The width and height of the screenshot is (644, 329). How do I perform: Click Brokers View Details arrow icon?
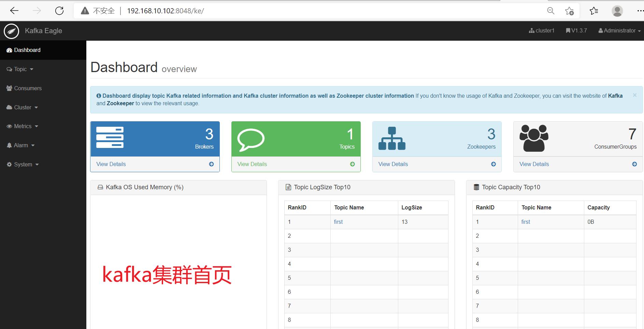pos(211,164)
